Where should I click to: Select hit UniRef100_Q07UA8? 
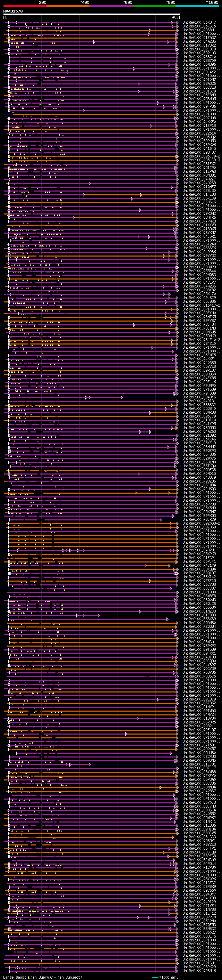[199, 118]
